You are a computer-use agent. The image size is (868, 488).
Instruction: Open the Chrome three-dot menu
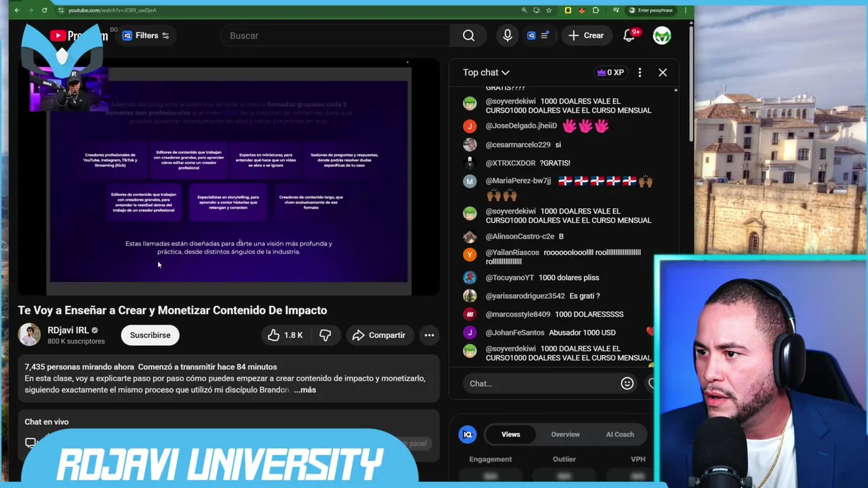click(x=686, y=10)
